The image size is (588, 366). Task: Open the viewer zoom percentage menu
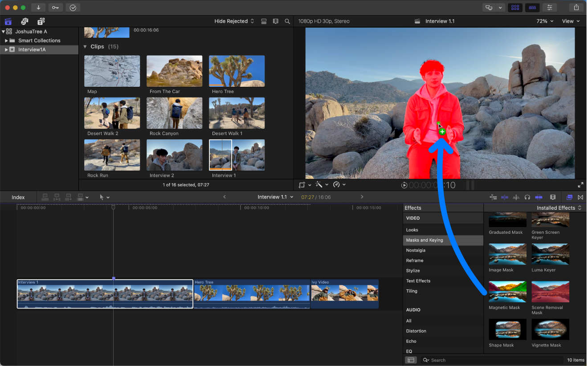click(x=544, y=21)
